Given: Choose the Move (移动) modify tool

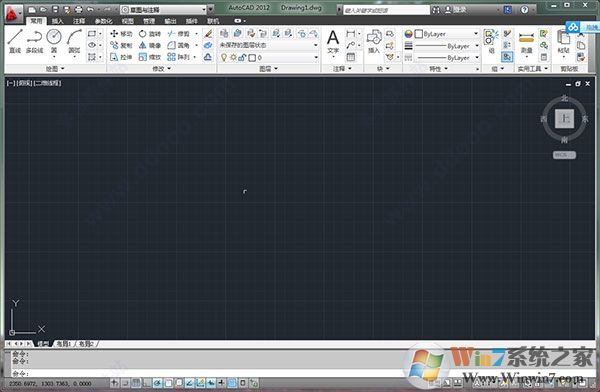Looking at the screenshot, I should (121, 34).
